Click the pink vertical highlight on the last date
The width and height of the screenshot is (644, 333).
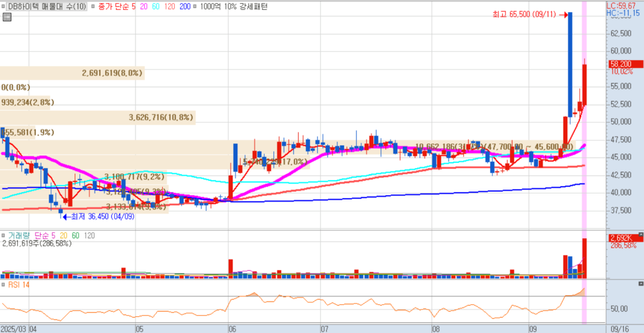pos(585,164)
